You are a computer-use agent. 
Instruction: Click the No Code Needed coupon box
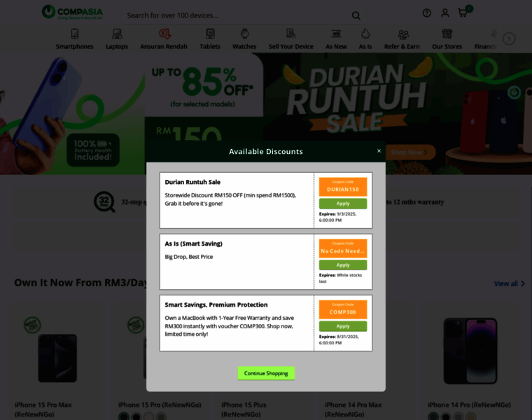[x=343, y=248]
